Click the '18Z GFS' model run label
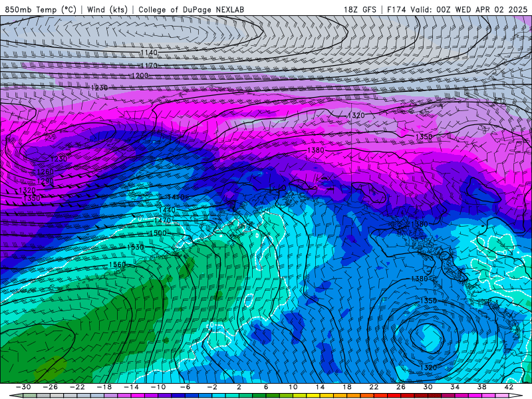 (x=360, y=9)
